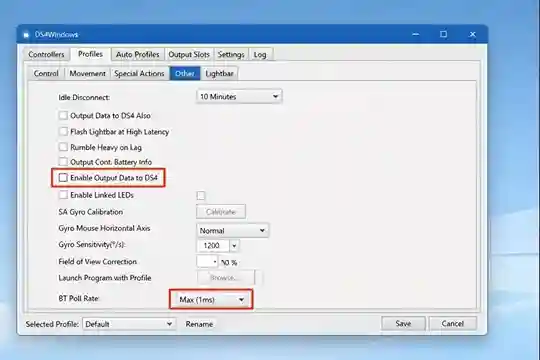Click the Rename button
Screen dimensions: 540x360
[199, 324]
